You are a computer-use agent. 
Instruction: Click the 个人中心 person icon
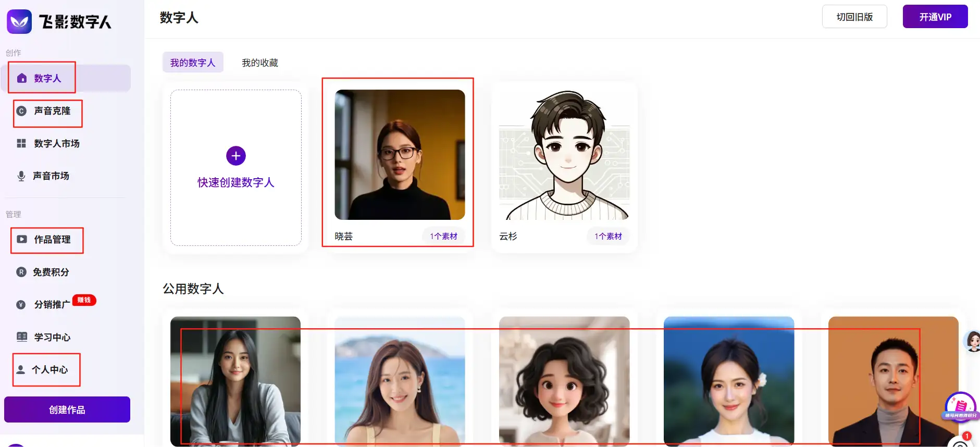coord(21,370)
